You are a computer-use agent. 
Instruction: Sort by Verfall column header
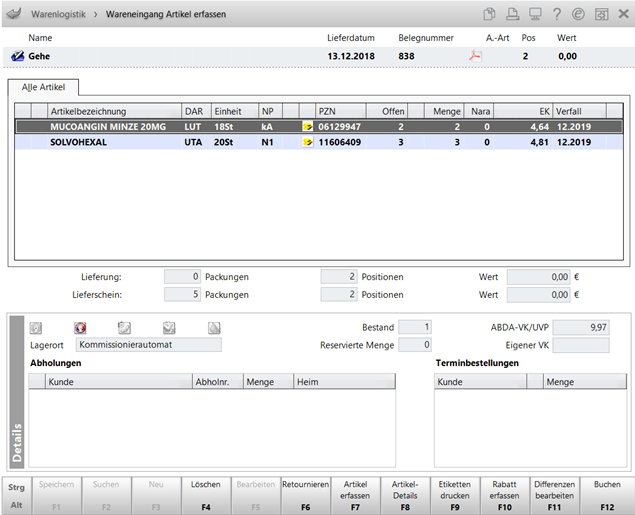[x=580, y=111]
